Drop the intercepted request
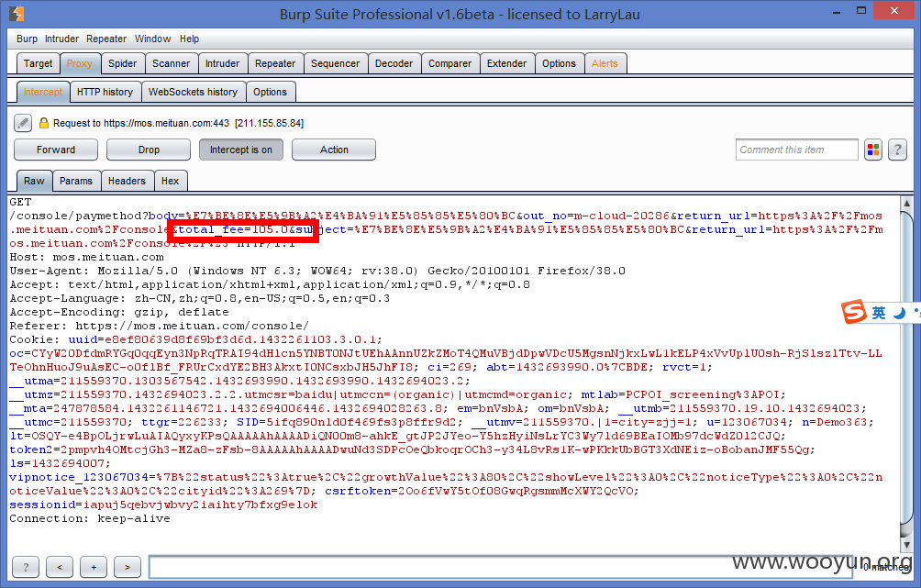Image resolution: width=921 pixels, height=588 pixels. [x=149, y=150]
